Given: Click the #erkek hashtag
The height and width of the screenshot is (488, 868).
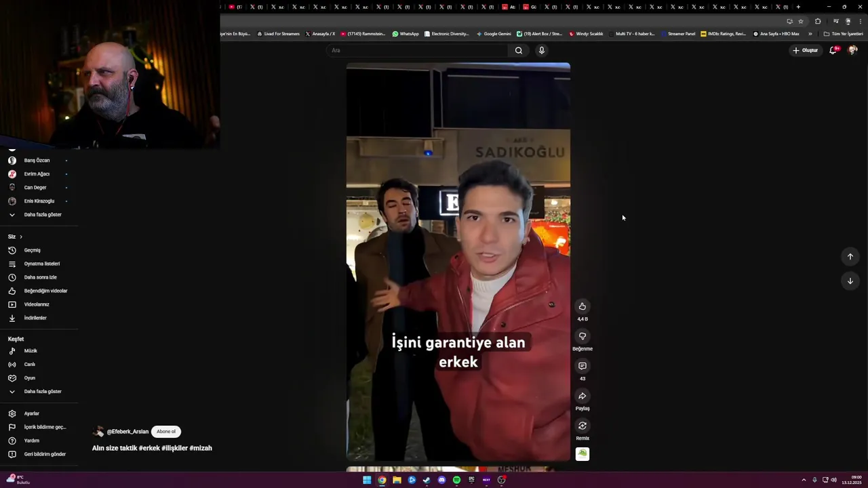Looking at the screenshot, I should pos(149,448).
